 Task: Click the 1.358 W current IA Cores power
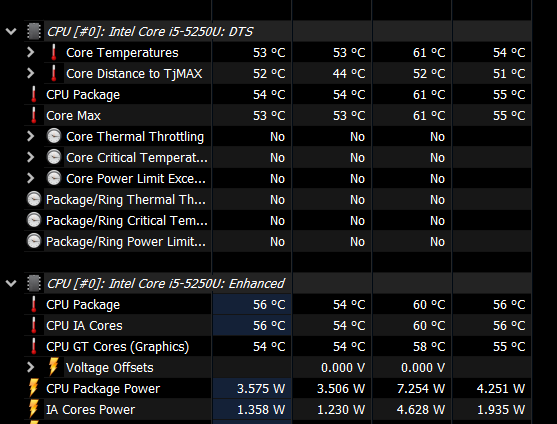coord(261,409)
